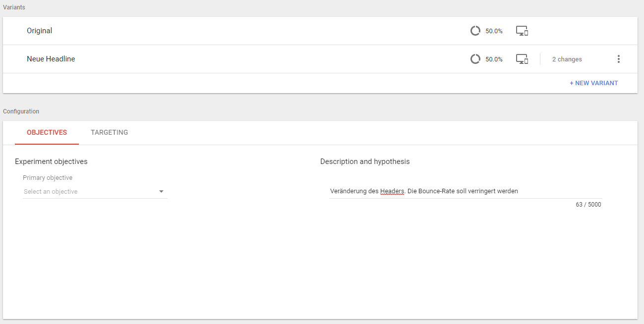Select the Original variant name
The image size is (644, 324).
[40, 31]
